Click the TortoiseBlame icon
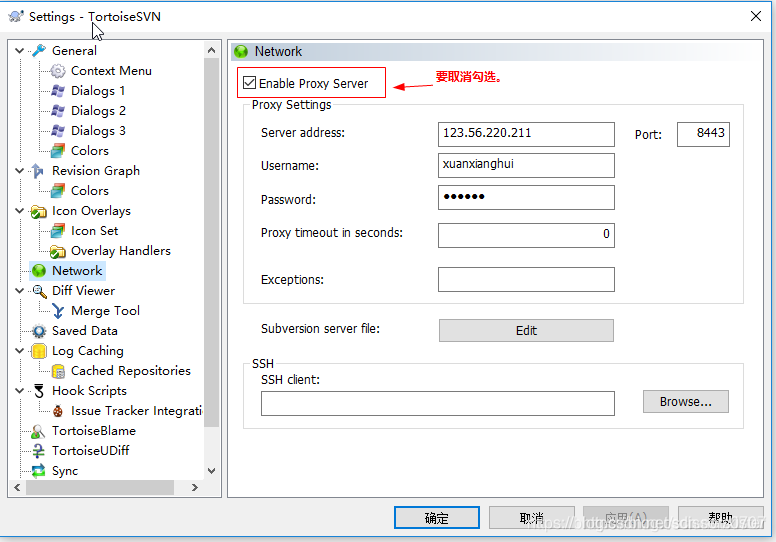Screen dimensions: 776x542 click(38, 431)
